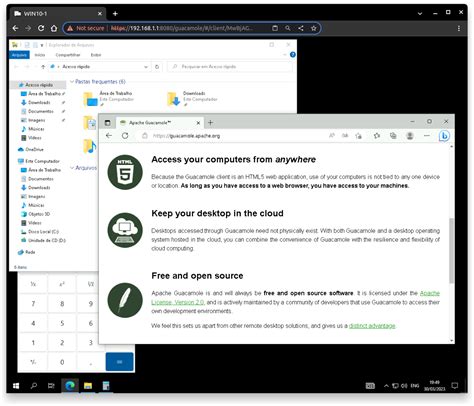Refresh the guacamole.apache.org page in Edge
The width and height of the screenshot is (474, 406).
125,136
